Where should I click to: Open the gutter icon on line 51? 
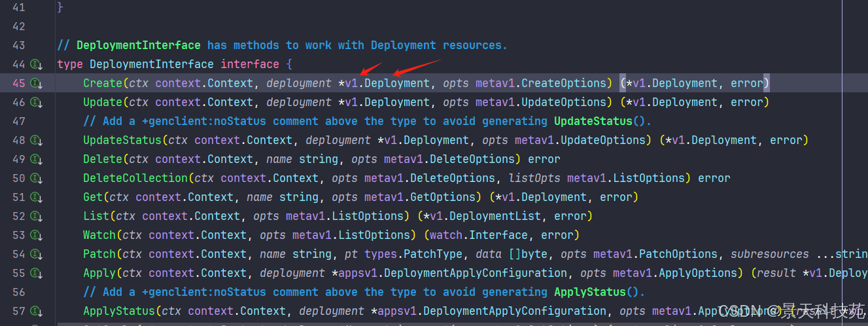click(x=37, y=197)
